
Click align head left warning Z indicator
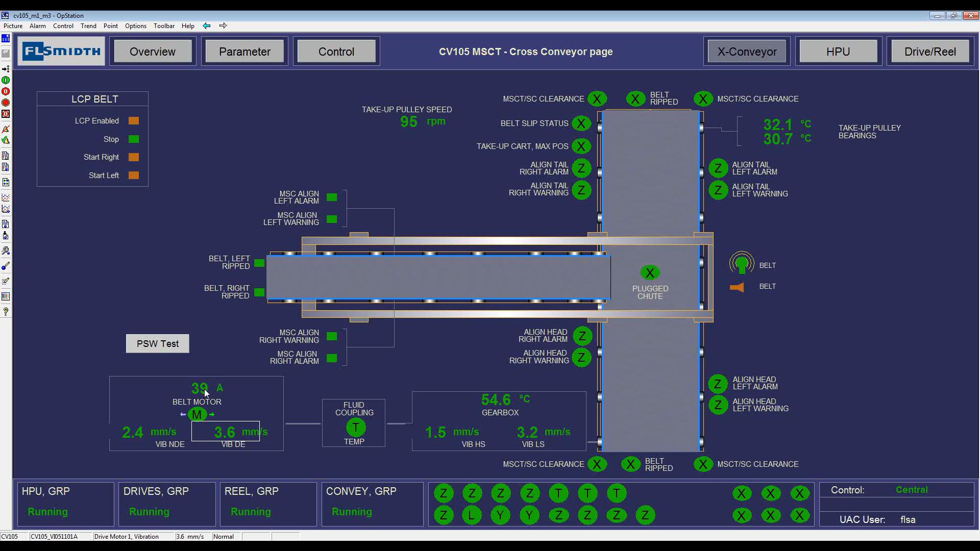coord(718,405)
